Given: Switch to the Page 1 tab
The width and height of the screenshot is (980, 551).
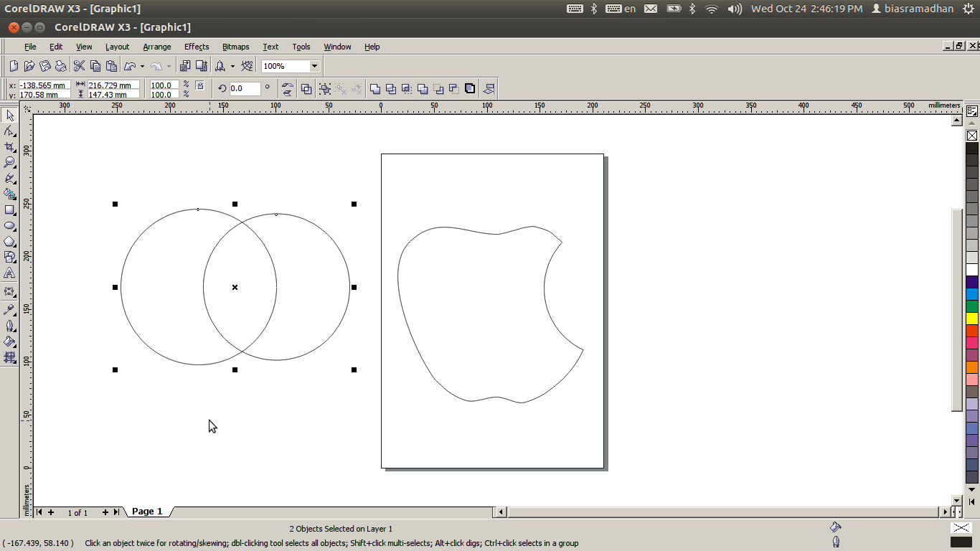Looking at the screenshot, I should (x=147, y=512).
